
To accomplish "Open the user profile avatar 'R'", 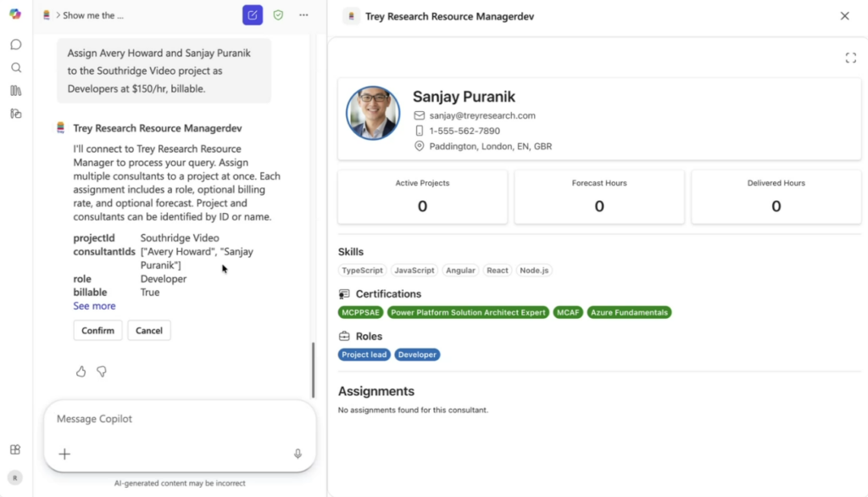I will pyautogui.click(x=15, y=477).
